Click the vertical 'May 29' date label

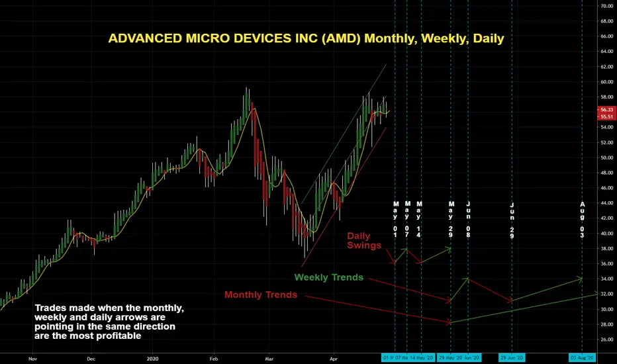(x=451, y=220)
